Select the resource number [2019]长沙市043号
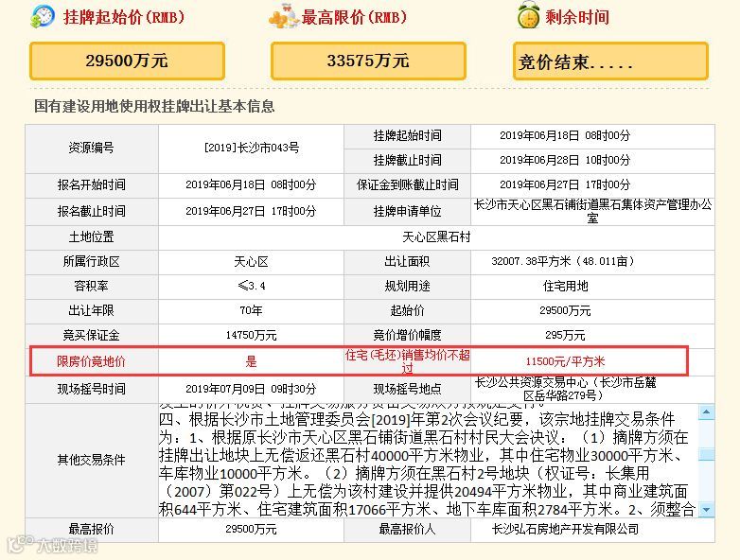This screenshot has width=740, height=560. click(251, 148)
